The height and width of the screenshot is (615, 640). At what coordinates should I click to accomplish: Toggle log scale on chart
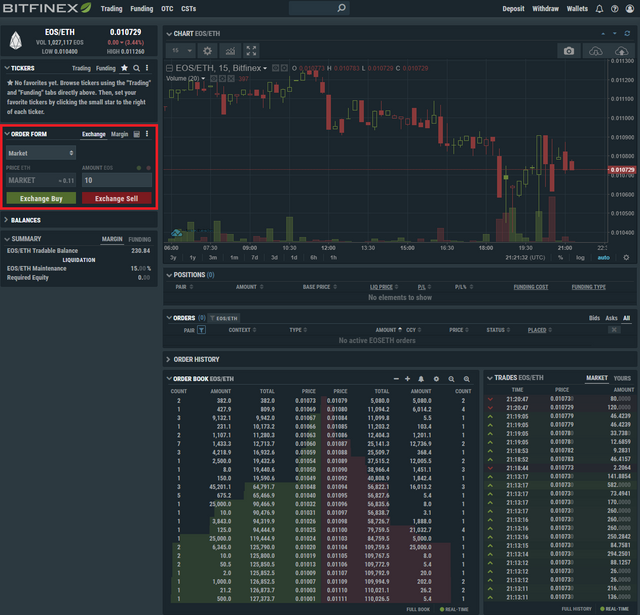tap(580, 258)
